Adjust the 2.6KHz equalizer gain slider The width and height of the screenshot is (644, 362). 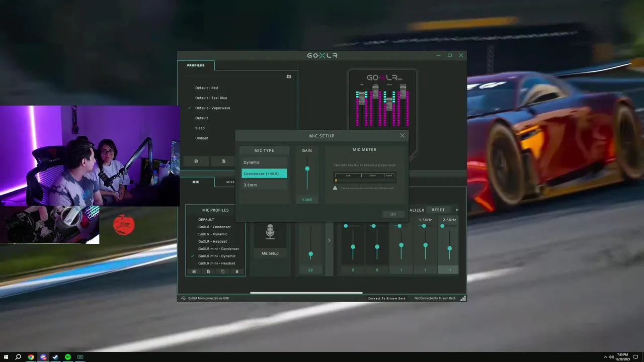449,248
